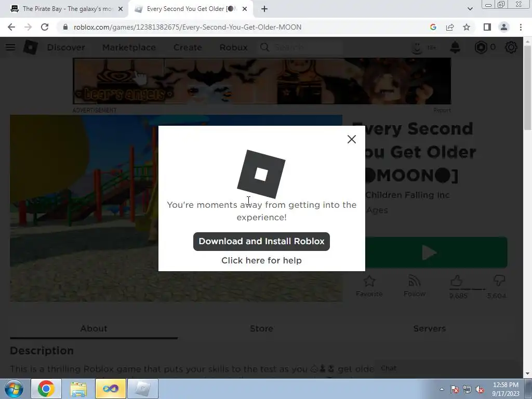The height and width of the screenshot is (399, 532).
Task: Open Roblox notifications bell
Action: [x=455, y=47]
